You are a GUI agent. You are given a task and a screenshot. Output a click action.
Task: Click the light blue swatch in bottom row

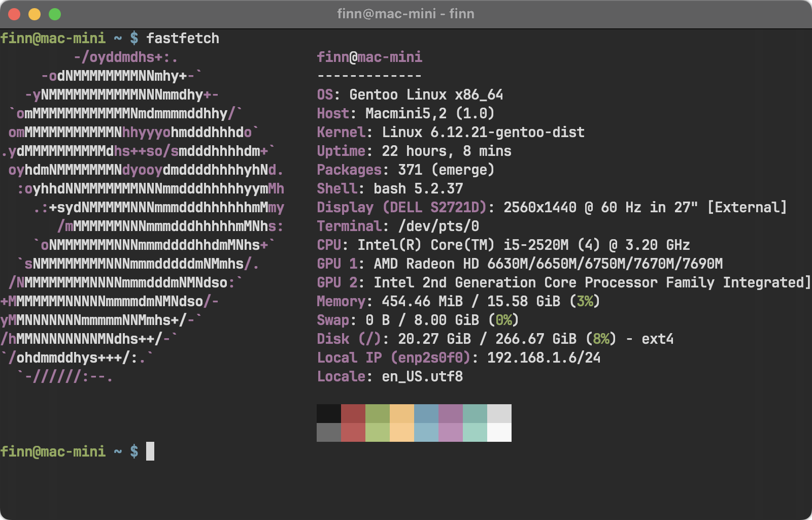tap(426, 432)
